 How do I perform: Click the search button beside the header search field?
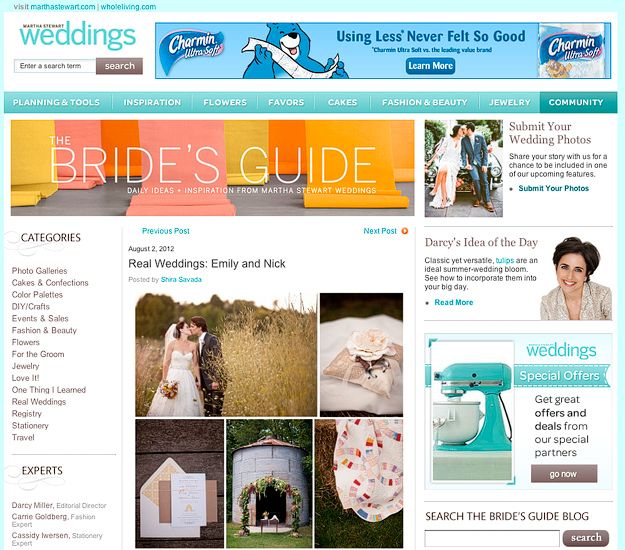(119, 66)
